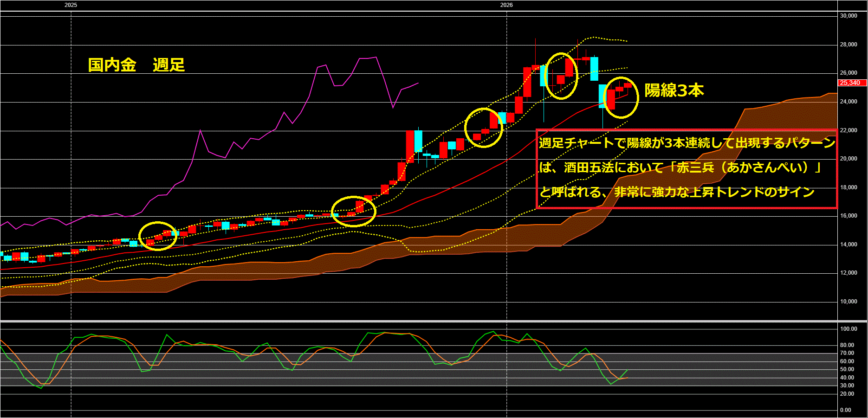Click the 50.00 oscillator scale label
Image resolution: width=868 pixels, height=418 pixels.
point(847,370)
